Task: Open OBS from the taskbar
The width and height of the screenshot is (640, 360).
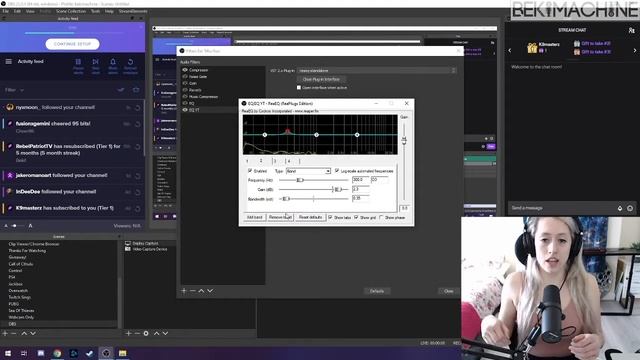Action: pyautogui.click(x=106, y=353)
